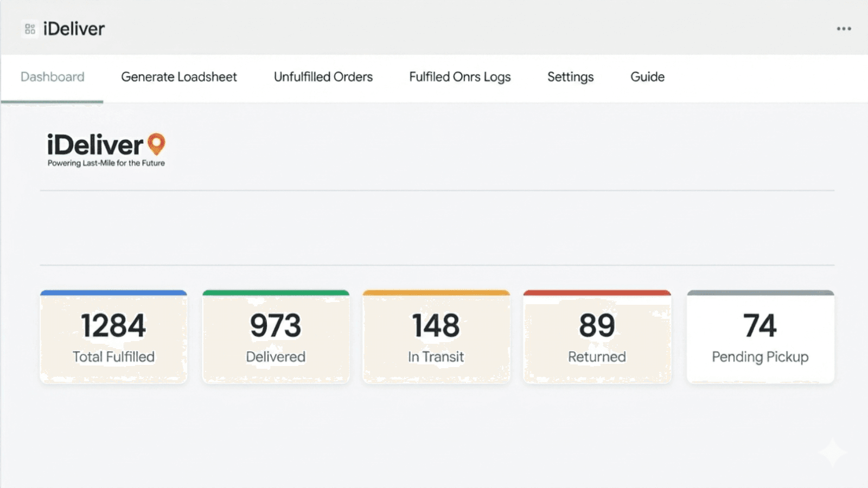Image resolution: width=868 pixels, height=488 pixels.
Task: Open the Fulfiled Onrs Logs tab
Action: (460, 77)
